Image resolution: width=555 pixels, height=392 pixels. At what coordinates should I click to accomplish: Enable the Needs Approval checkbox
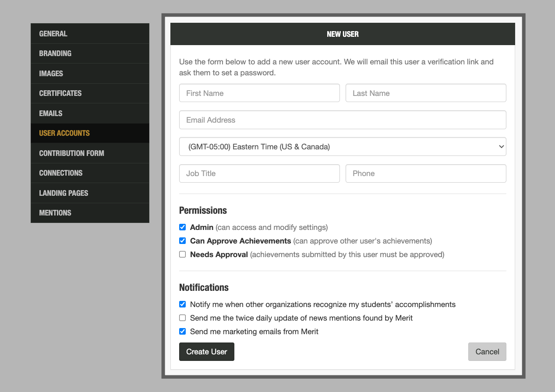click(183, 254)
